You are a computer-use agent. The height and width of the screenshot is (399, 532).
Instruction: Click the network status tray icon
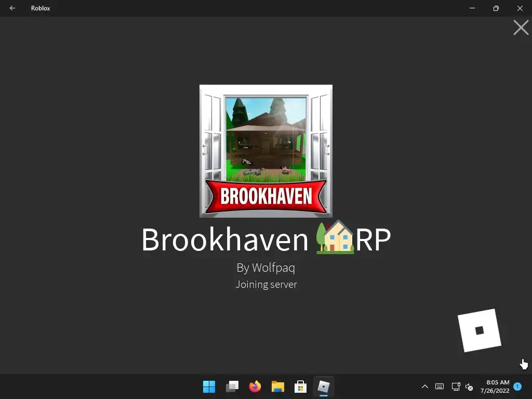456,387
